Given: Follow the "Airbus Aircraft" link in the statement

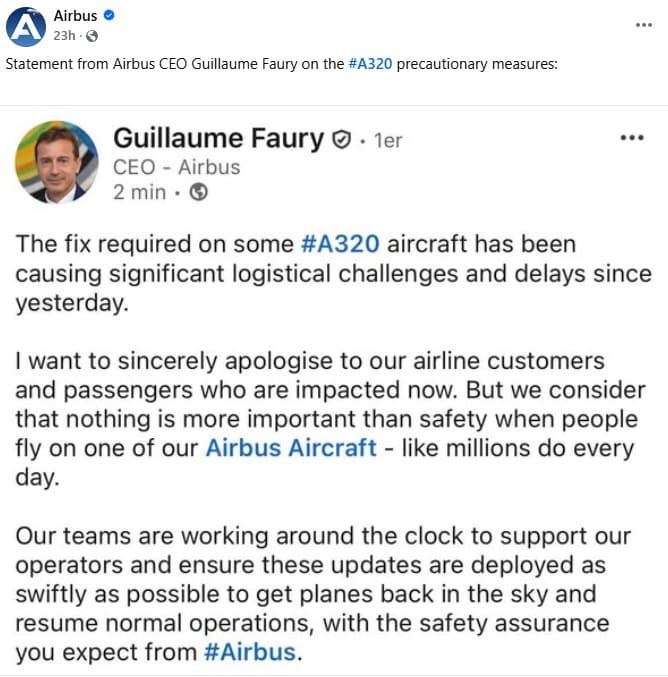Looking at the screenshot, I should [291, 448].
